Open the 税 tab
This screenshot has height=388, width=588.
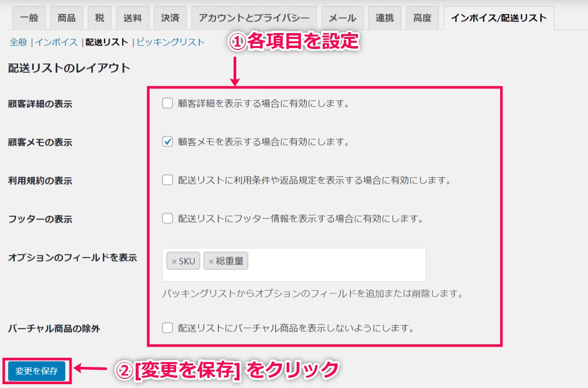[x=99, y=18]
